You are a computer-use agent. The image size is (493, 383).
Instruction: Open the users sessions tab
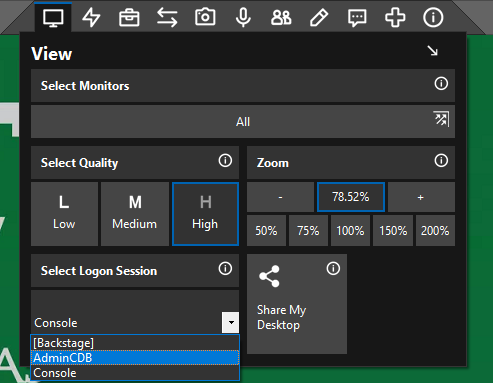point(281,17)
